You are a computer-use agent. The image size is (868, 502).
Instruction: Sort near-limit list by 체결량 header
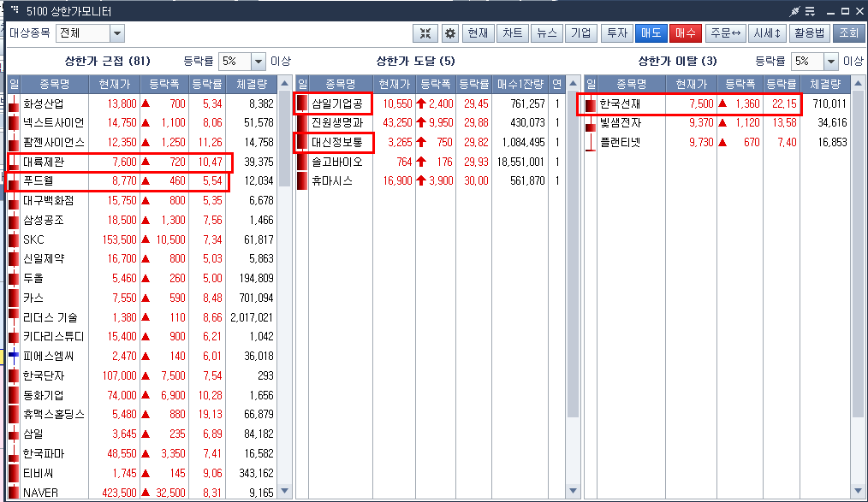(252, 84)
